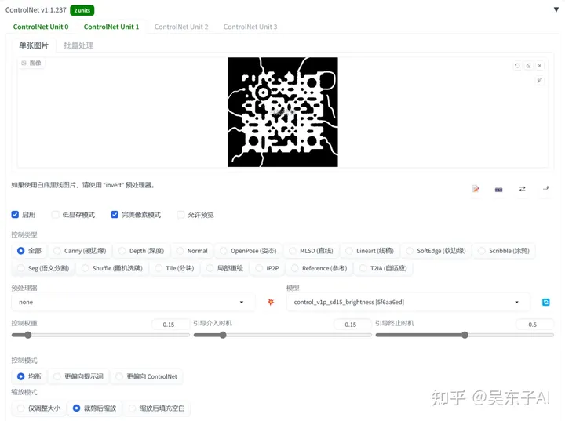Refresh the model list with the blue icon

coord(546,302)
